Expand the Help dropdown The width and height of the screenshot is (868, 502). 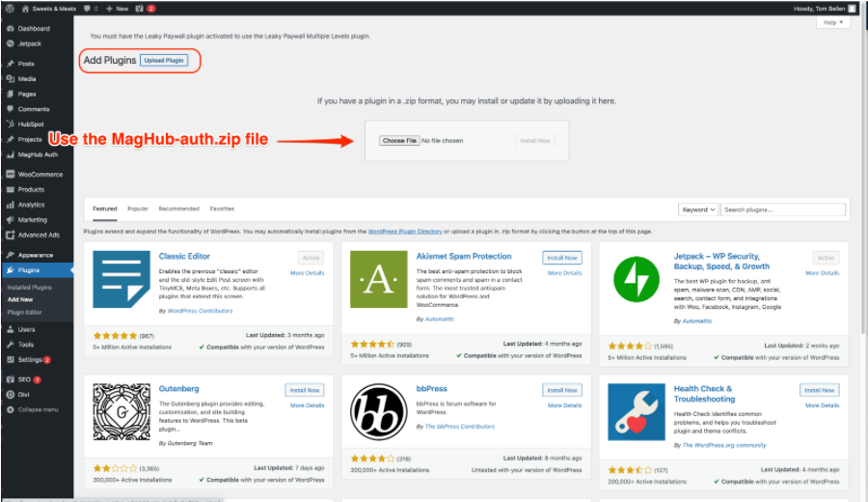[x=832, y=23]
